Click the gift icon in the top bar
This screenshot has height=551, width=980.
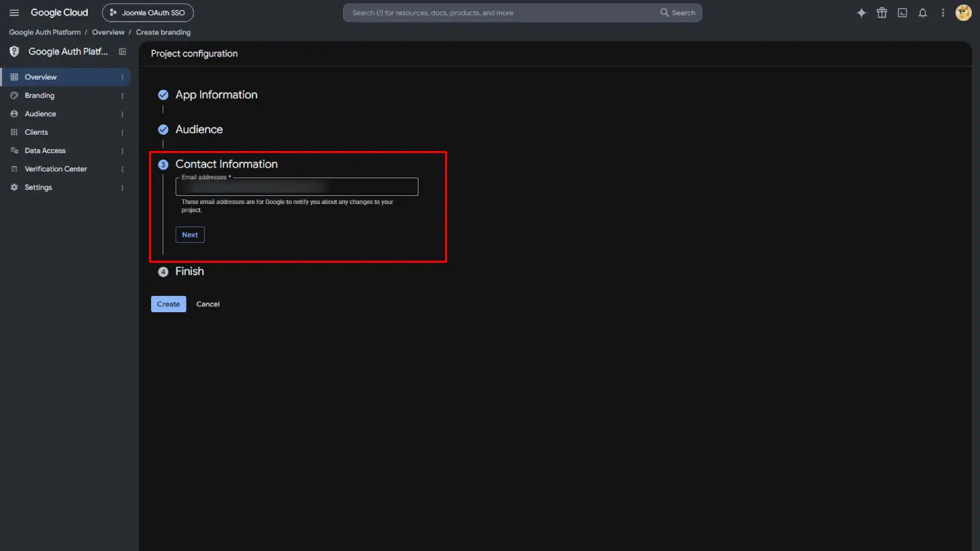(882, 13)
